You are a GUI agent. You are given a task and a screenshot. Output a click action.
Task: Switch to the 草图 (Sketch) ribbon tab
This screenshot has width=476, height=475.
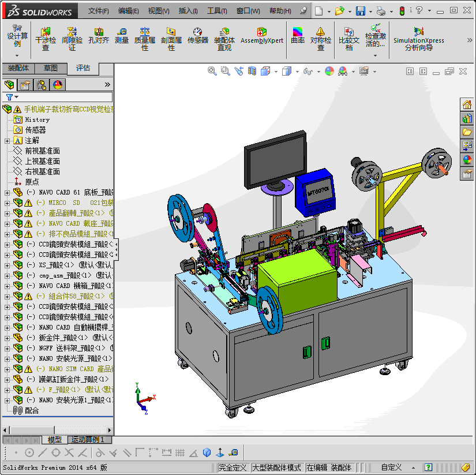pos(50,68)
